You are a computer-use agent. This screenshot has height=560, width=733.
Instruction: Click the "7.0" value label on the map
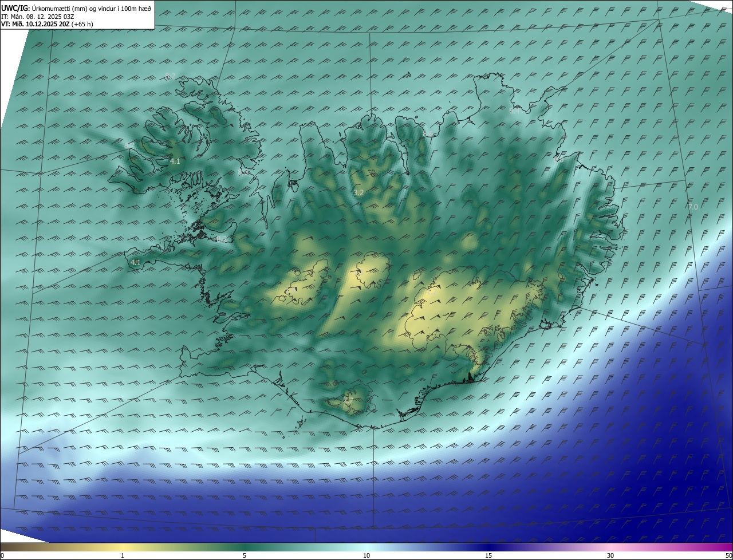pyautogui.click(x=693, y=207)
